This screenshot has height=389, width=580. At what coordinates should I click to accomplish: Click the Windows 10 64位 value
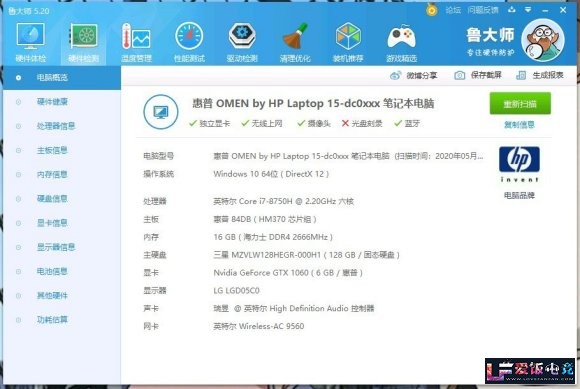point(271,174)
